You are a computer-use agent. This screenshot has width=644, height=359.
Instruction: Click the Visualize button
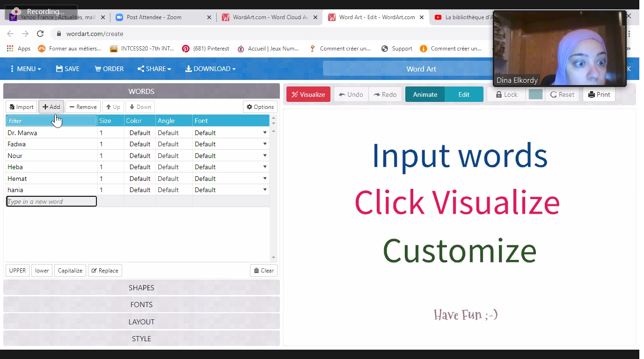click(x=308, y=94)
